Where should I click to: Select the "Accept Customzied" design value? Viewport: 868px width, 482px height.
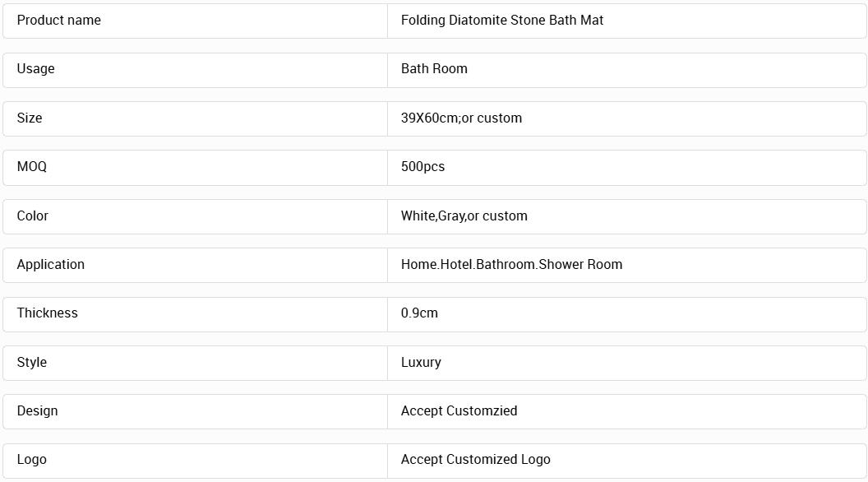pos(459,411)
